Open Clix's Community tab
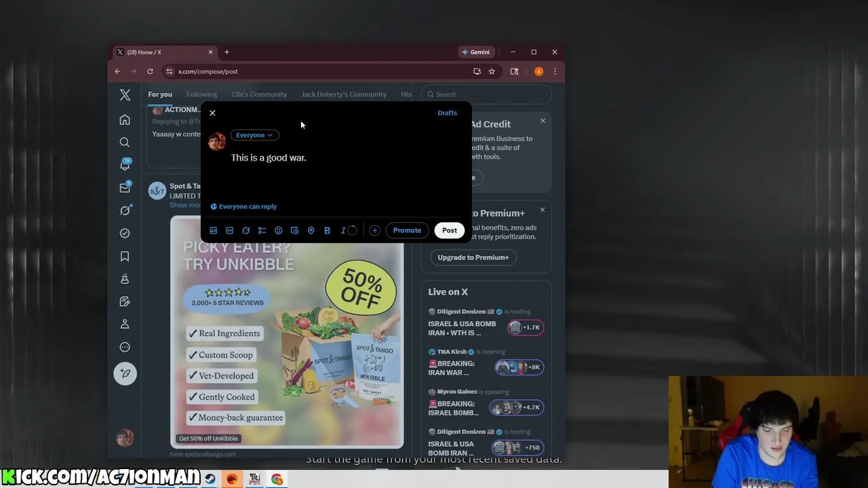The width and height of the screenshot is (868, 488). coord(259,94)
